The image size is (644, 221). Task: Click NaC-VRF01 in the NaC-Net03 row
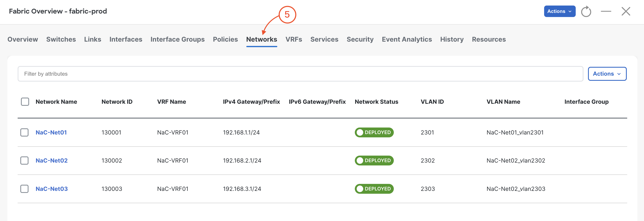173,189
